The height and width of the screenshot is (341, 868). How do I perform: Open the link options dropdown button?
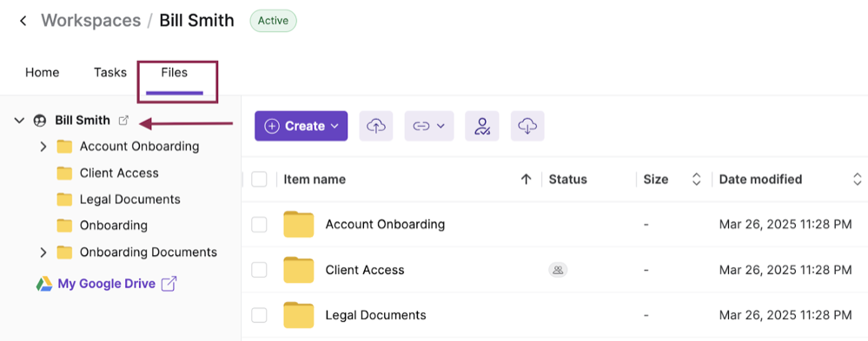(x=429, y=126)
